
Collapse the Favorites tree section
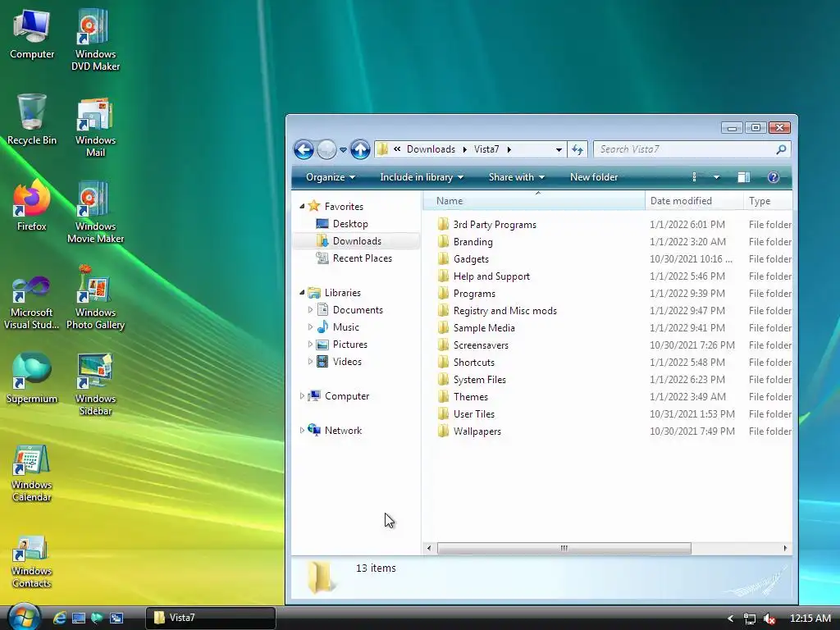(302, 206)
